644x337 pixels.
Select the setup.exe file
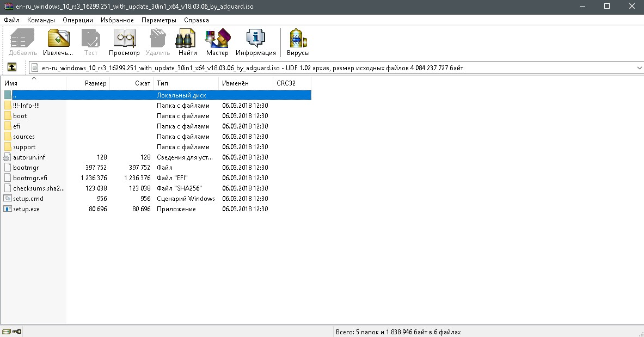point(26,209)
